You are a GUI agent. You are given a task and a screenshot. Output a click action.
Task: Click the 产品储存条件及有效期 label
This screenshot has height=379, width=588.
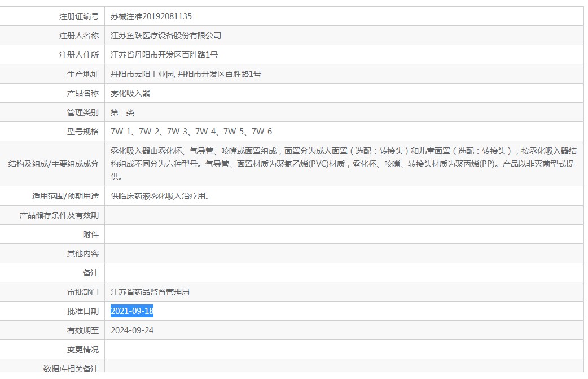click(59, 215)
